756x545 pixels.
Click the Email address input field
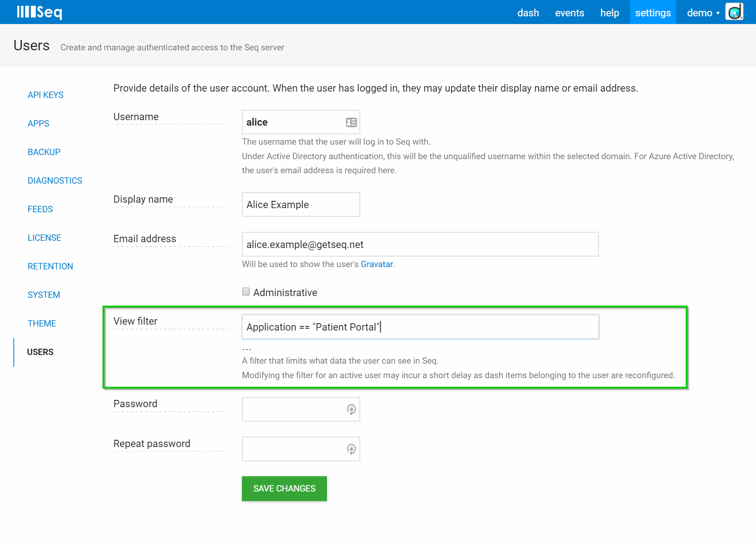point(420,244)
